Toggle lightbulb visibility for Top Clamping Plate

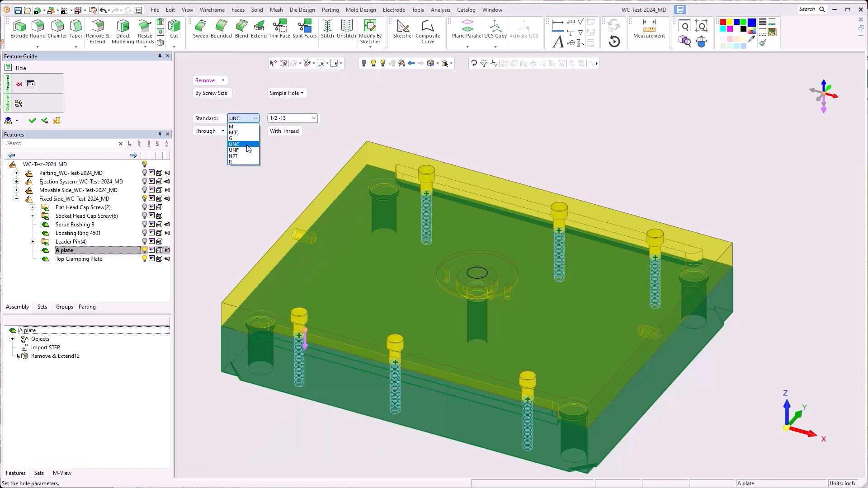[145, 259]
